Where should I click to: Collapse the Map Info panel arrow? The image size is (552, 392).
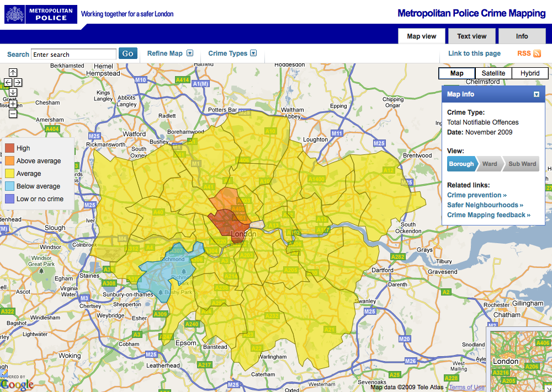click(x=536, y=94)
